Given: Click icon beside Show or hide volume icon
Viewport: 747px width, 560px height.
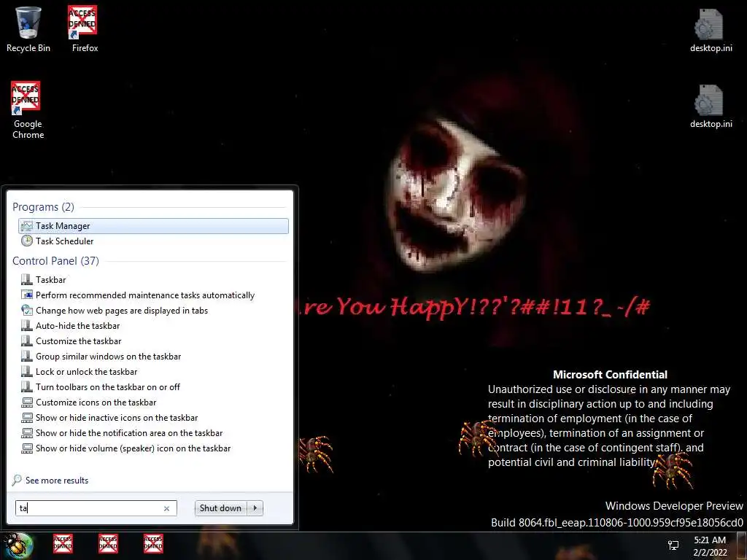Looking at the screenshot, I should (27, 448).
